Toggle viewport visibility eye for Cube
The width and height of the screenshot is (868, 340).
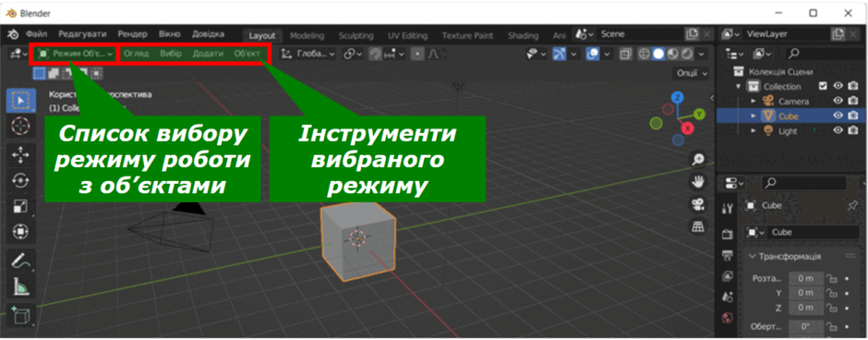[838, 115]
